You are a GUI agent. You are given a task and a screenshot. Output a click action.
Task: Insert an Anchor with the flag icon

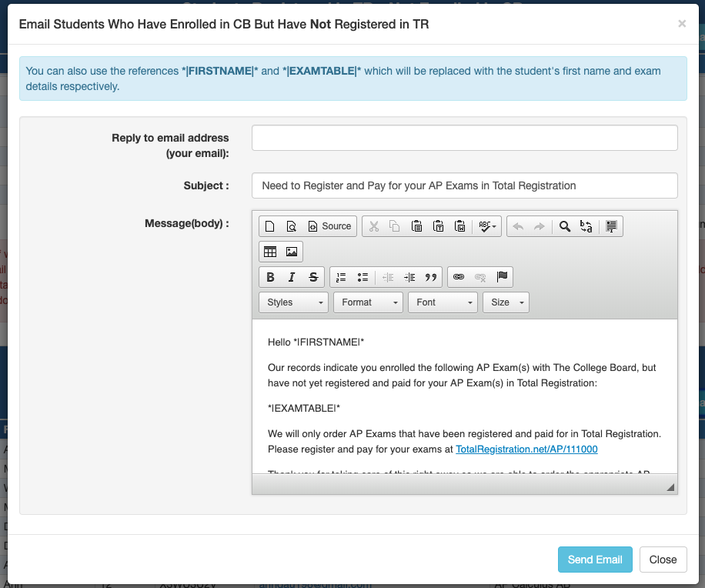[503, 277]
